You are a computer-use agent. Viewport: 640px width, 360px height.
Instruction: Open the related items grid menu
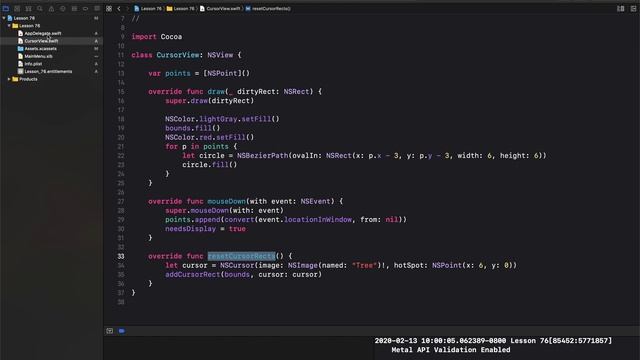[x=109, y=9]
